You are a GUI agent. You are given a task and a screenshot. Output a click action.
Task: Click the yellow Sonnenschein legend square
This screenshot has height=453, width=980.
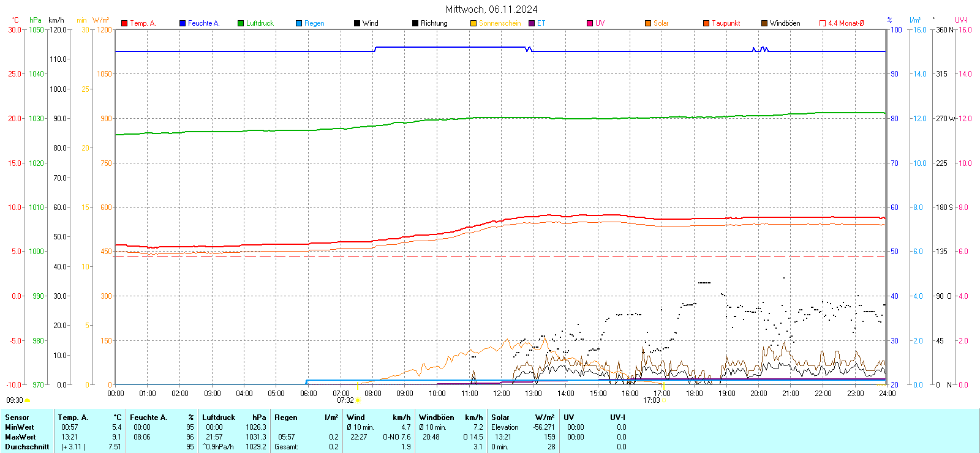pyautogui.click(x=473, y=23)
